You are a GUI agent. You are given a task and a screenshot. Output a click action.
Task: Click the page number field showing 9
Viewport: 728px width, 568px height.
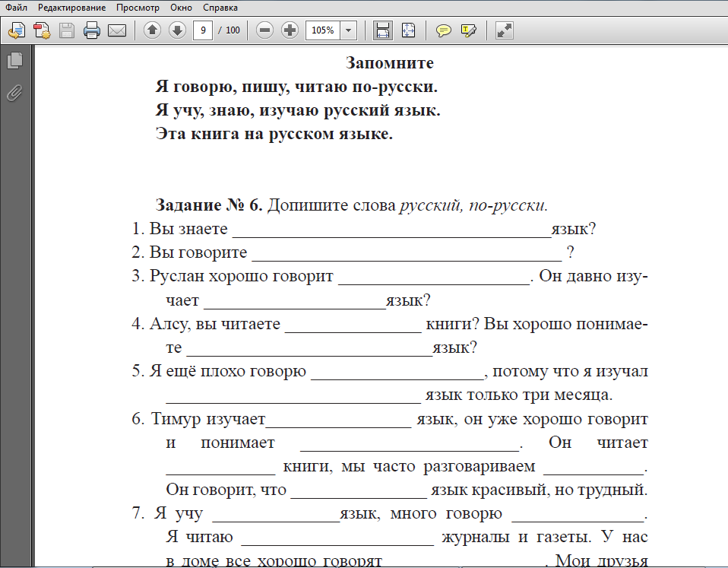pyautogui.click(x=203, y=30)
